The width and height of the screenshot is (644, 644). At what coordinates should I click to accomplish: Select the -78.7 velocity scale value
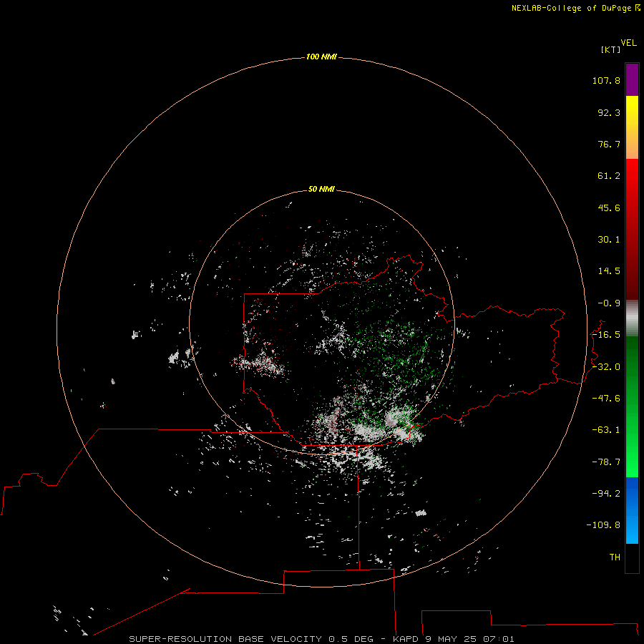(x=606, y=462)
